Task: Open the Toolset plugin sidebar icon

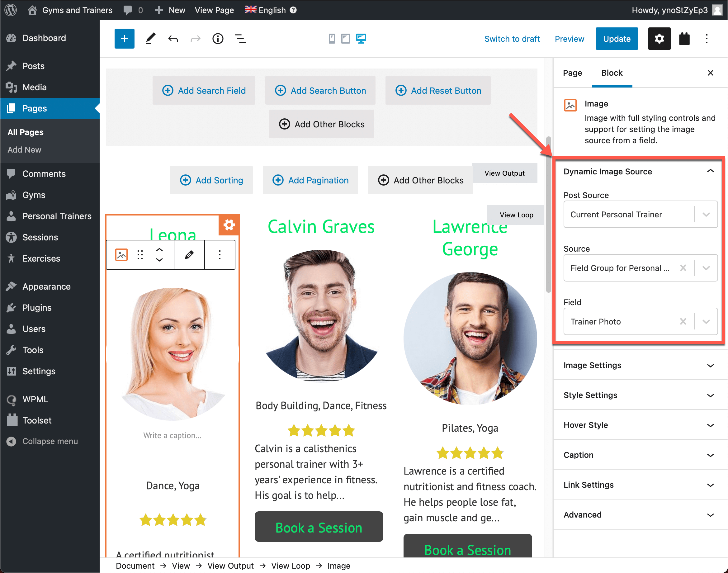Action: click(x=684, y=39)
